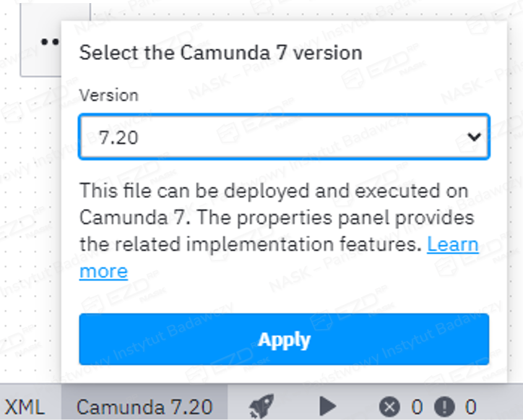Click the Version dropdown chevron arrow
Viewport: 523px width, 420px height.
(x=474, y=137)
